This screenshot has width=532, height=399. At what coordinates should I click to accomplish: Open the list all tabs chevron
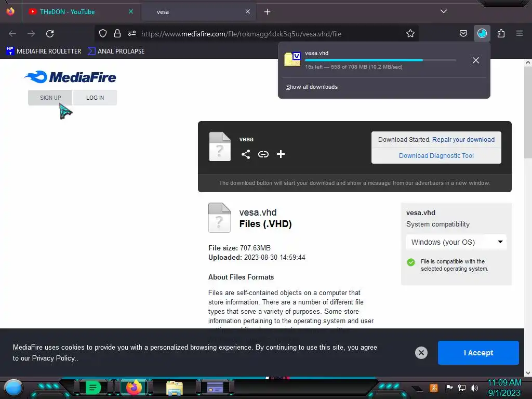click(x=444, y=11)
